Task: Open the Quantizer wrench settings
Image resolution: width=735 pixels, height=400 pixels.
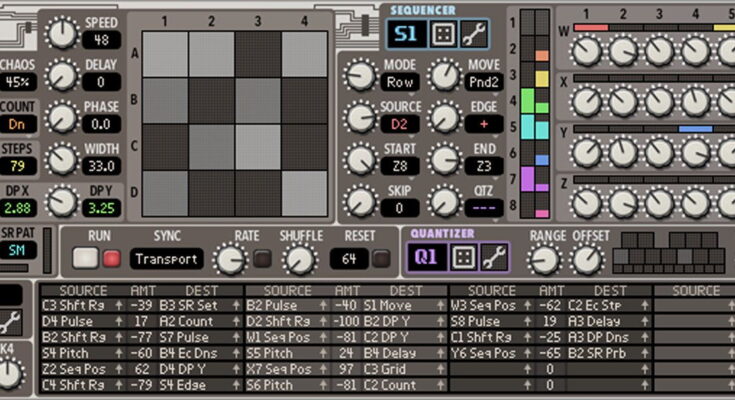Action: (x=494, y=257)
